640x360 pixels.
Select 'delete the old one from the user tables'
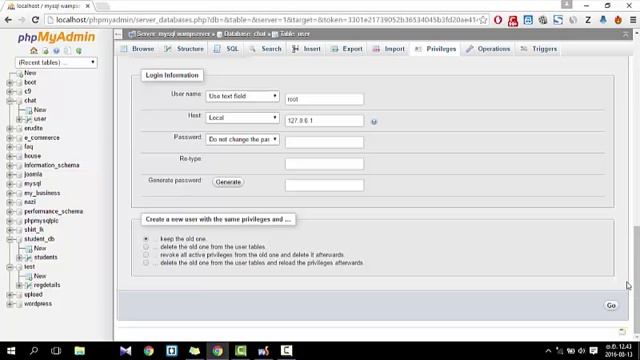coord(146,247)
